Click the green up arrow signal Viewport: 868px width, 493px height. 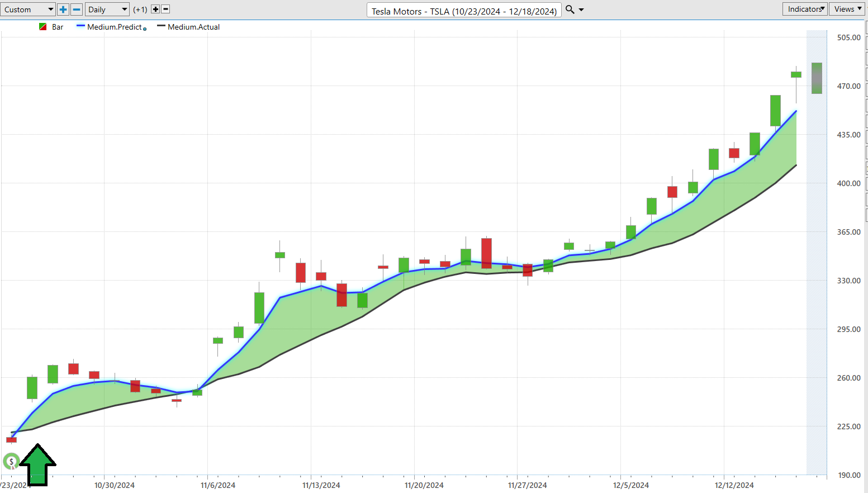pyautogui.click(x=37, y=464)
